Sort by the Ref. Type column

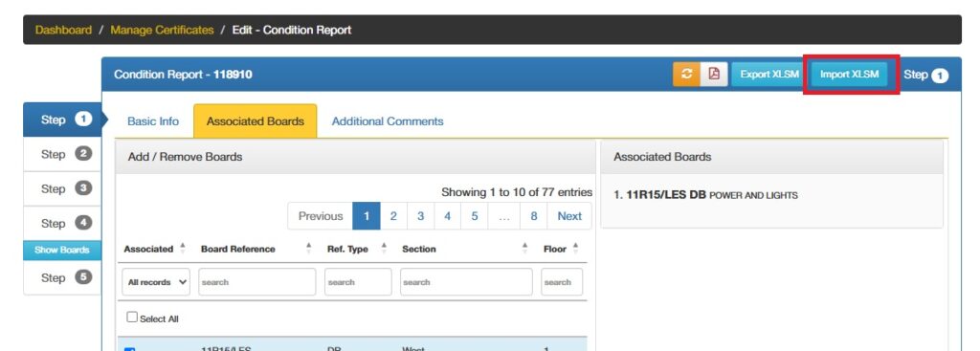coord(357,249)
